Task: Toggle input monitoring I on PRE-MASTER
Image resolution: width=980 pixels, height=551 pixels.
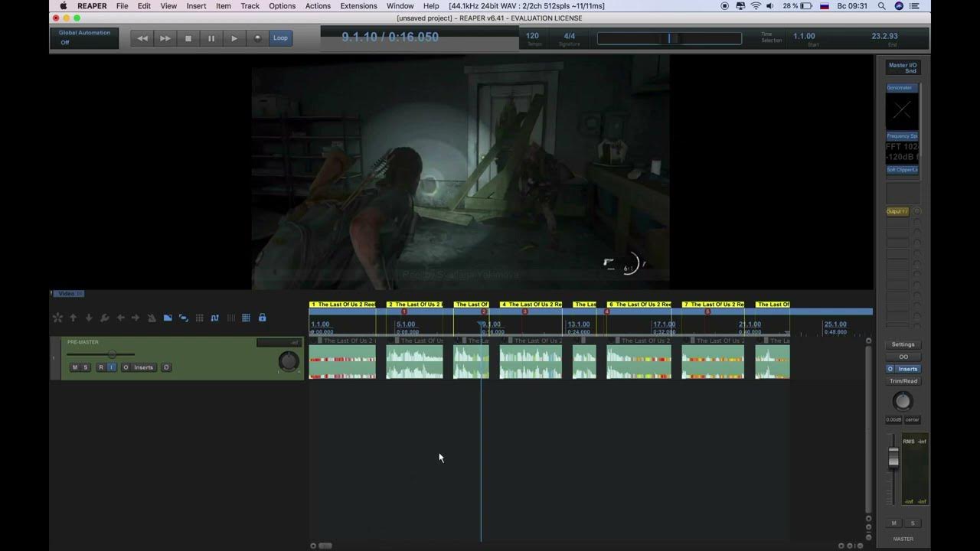Action: 111,367
